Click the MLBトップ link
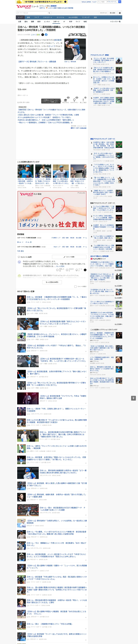138x644 pixels. (x=57, y=247)
